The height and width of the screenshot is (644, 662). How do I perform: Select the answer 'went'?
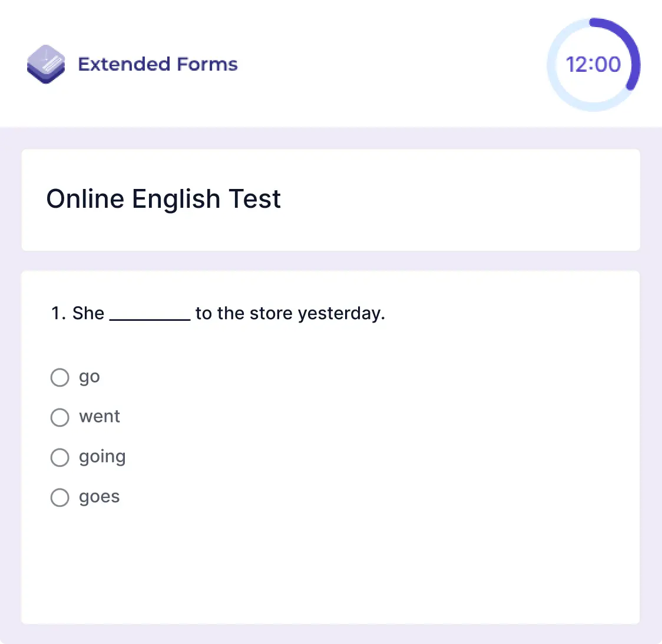click(59, 417)
